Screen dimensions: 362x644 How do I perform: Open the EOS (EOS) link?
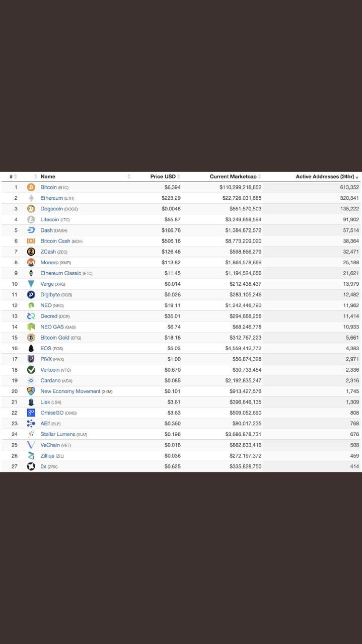(x=52, y=348)
